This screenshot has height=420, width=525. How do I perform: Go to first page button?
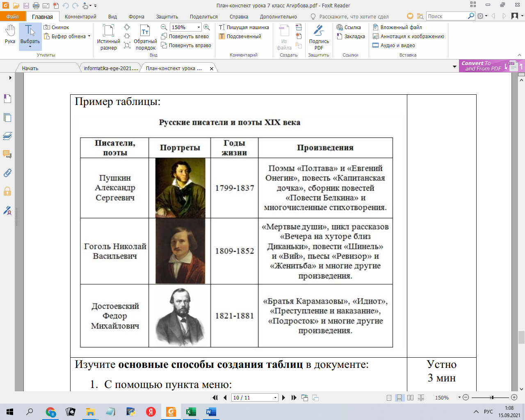tap(215, 397)
